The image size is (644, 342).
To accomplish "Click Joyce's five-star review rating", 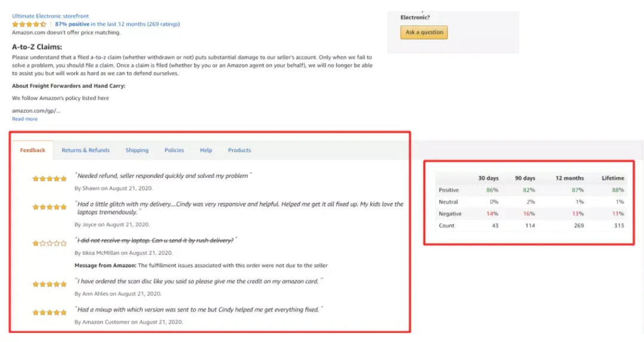I will (49, 207).
